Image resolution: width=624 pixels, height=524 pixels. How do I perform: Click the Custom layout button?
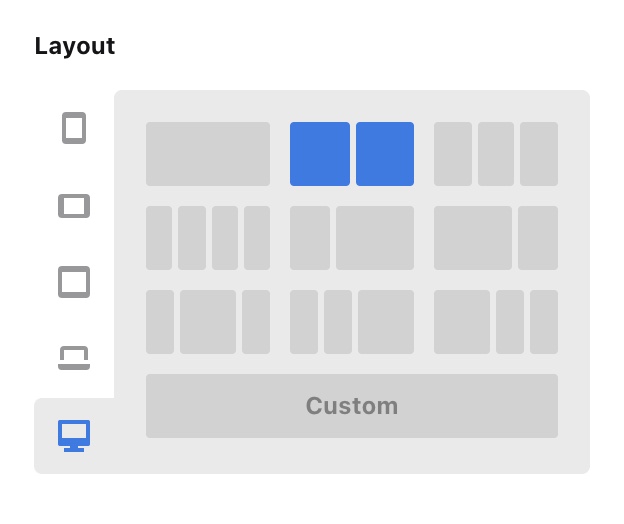(352, 406)
